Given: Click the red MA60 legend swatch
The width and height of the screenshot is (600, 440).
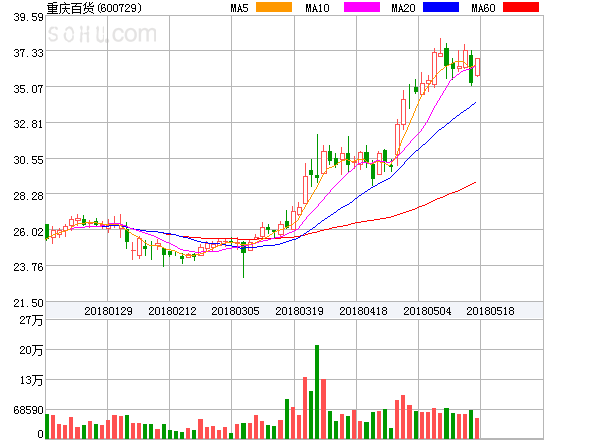Looking at the screenshot, I should 521,7.
